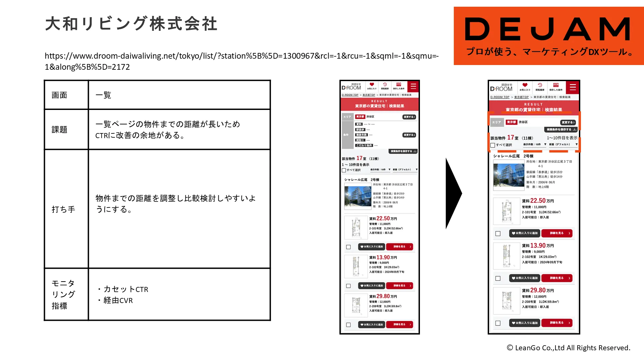Screen dimensions: 644x362
Task: Follow the 東京都TOP breadcrumb in right mockup
Action: pyautogui.click(x=521, y=97)
